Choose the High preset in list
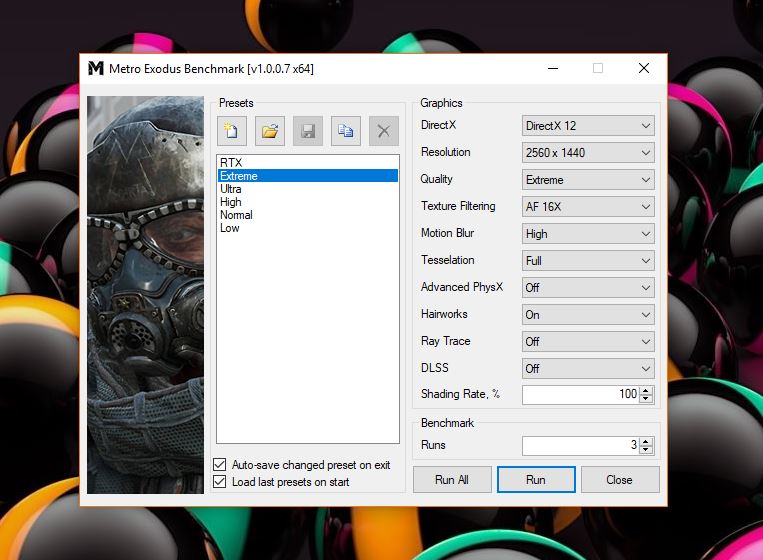Image resolution: width=763 pixels, height=560 pixels. (x=308, y=202)
